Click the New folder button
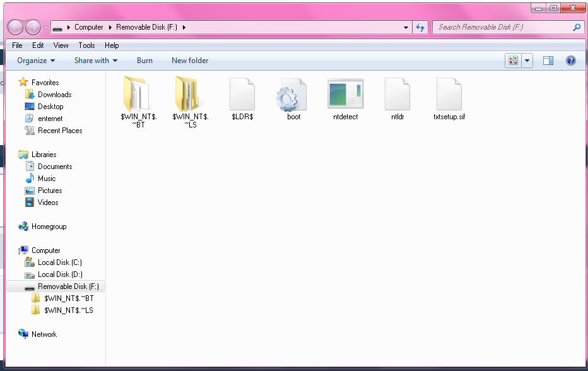 click(190, 61)
